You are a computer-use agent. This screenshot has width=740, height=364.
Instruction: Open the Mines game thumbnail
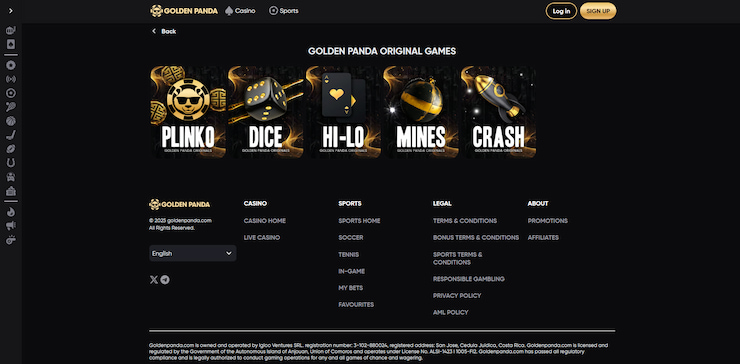[421, 112]
